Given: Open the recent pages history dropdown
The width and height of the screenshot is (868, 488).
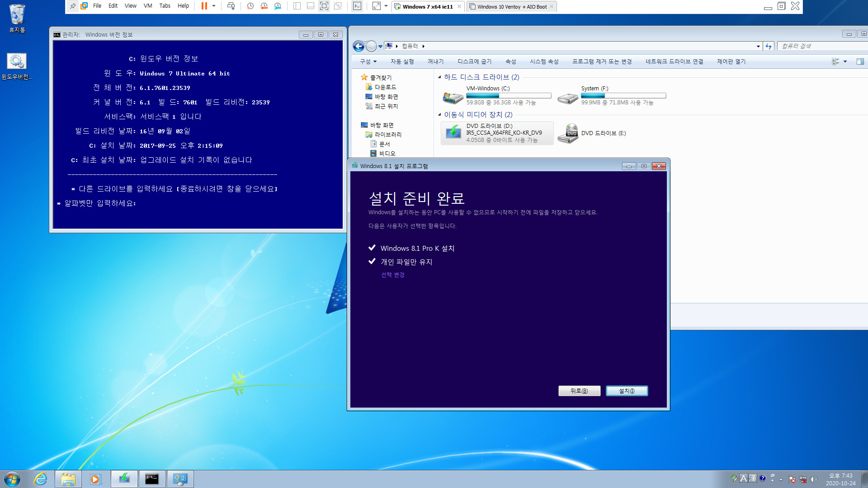Looking at the screenshot, I should [x=380, y=46].
